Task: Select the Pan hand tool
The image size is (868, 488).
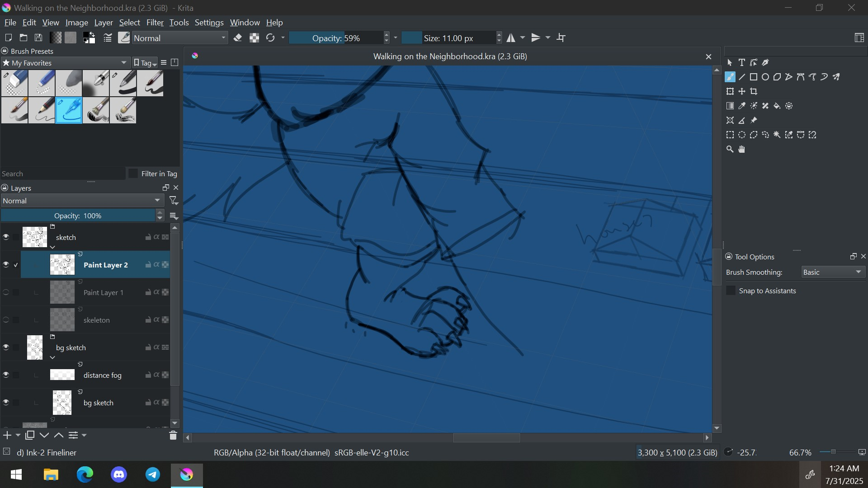Action: [742, 150]
